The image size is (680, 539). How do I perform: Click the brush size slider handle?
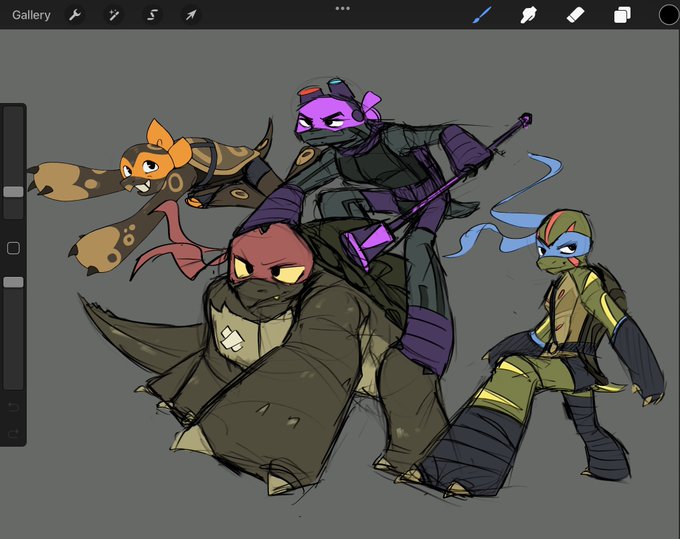coord(13,192)
